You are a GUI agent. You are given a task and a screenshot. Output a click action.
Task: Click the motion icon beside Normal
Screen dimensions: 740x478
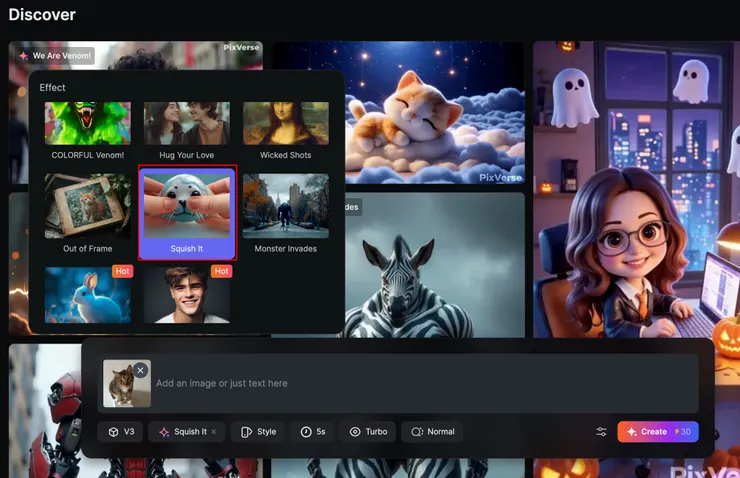(417, 432)
